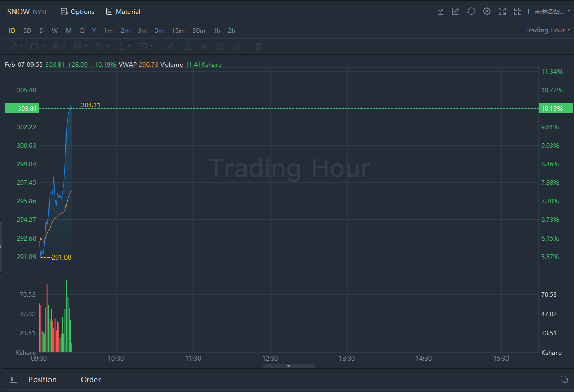Select the 2m interval

click(125, 31)
